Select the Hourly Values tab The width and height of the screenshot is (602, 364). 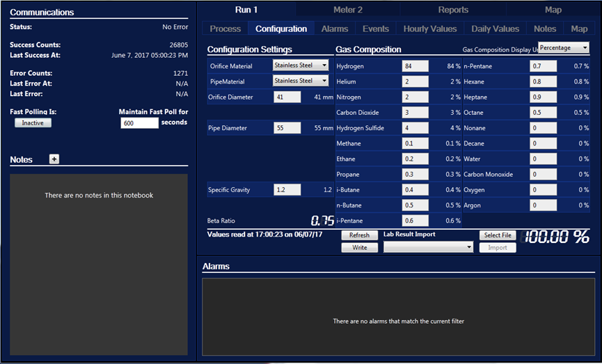(x=430, y=29)
